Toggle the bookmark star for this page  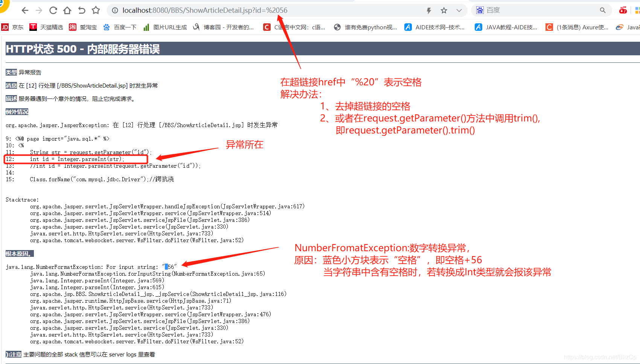[x=444, y=10]
